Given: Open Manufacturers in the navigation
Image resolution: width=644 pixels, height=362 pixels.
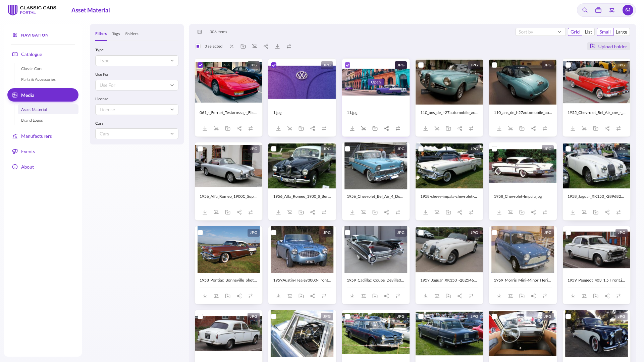Looking at the screenshot, I should tap(36, 136).
